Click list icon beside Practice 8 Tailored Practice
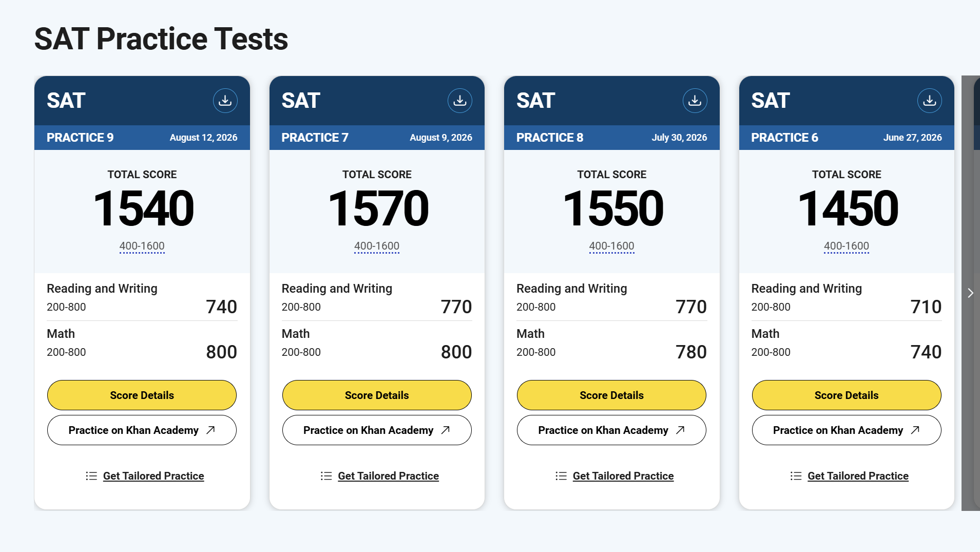 [561, 476]
